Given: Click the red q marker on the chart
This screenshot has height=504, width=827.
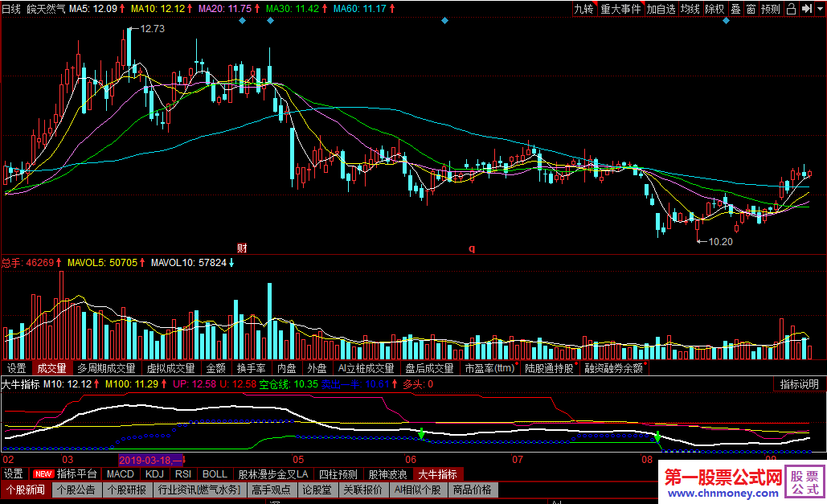Looking at the screenshot, I should (x=472, y=248).
